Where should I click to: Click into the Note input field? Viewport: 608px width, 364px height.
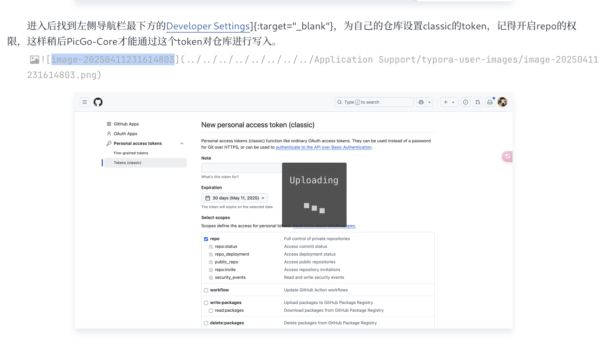[268, 168]
